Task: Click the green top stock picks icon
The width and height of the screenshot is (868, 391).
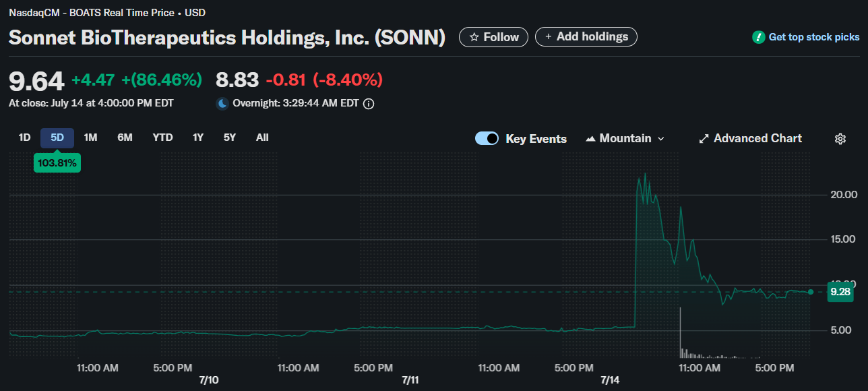Action: click(x=759, y=37)
